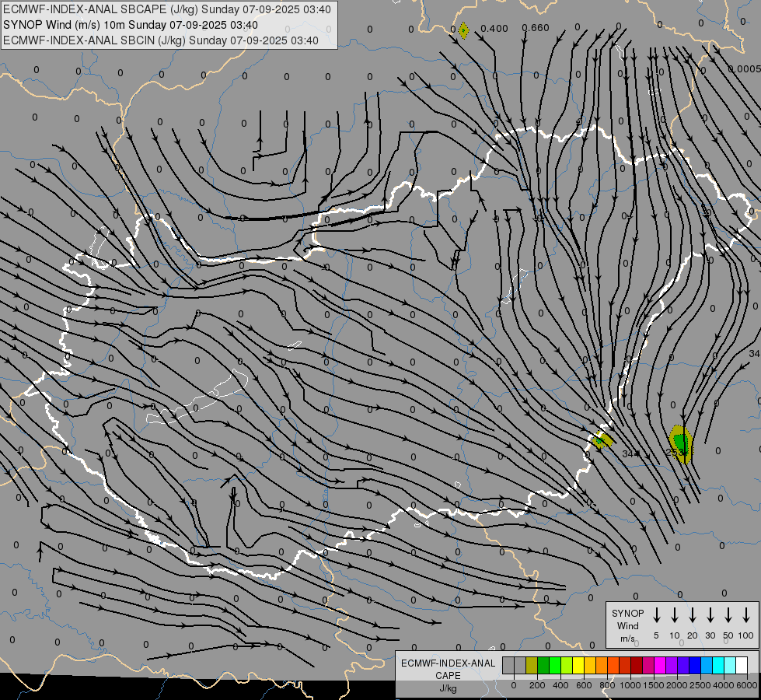Select the lime yellow-green CAPE swatch
Image resolution: width=761 pixels, height=700 pixels.
click(x=567, y=666)
